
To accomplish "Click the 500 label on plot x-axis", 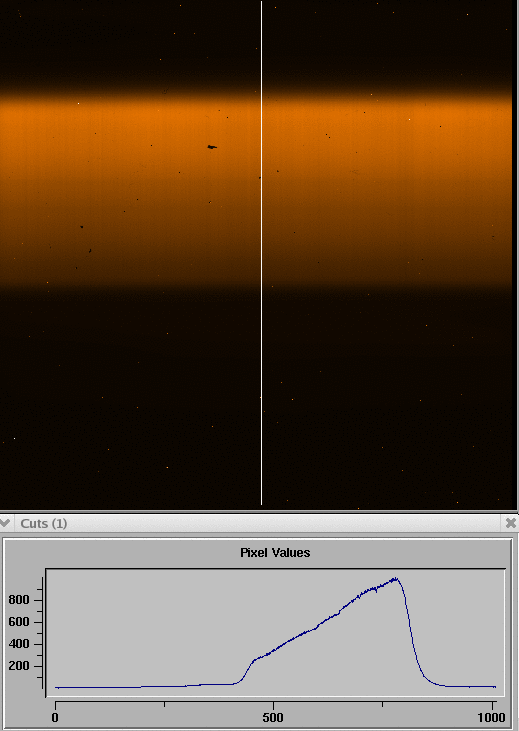I will 273,717.
